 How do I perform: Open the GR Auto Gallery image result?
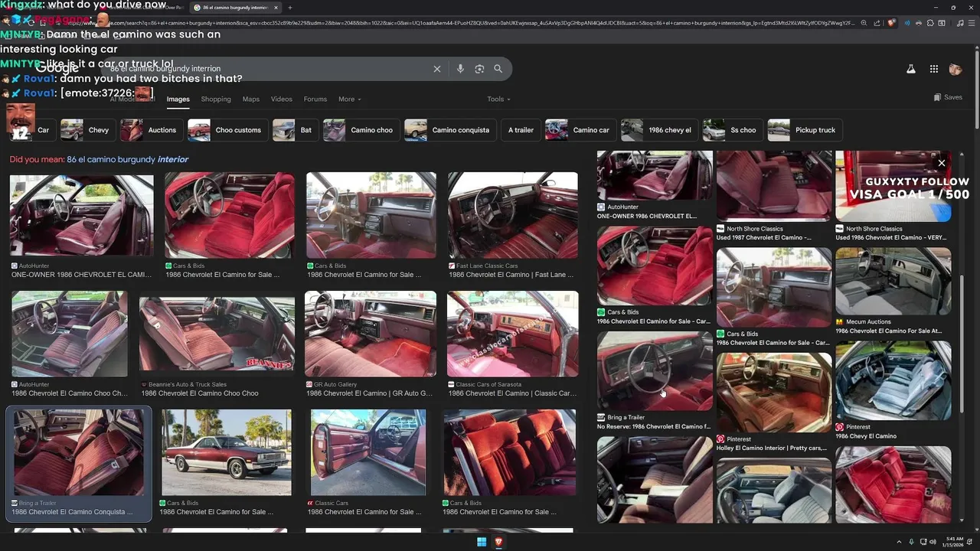click(x=371, y=334)
